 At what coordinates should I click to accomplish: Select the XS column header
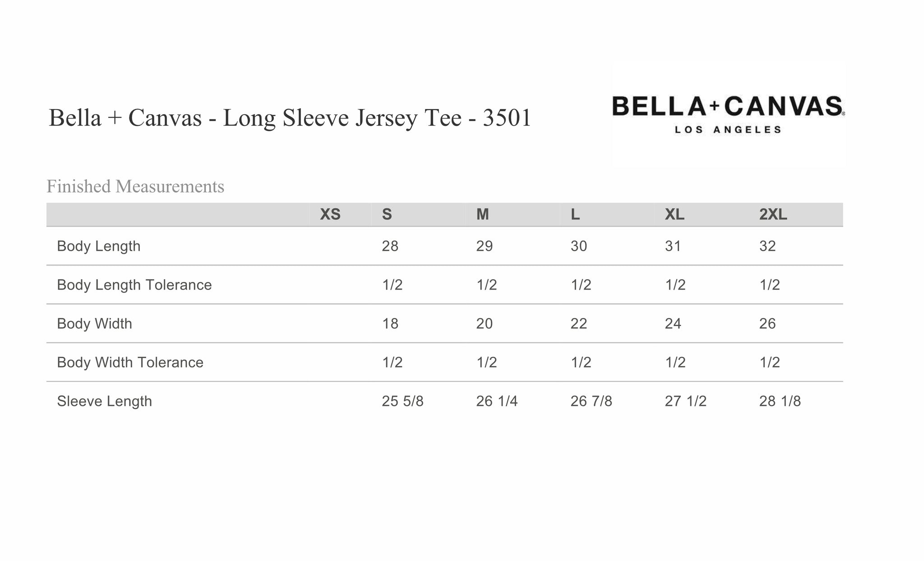click(x=330, y=215)
